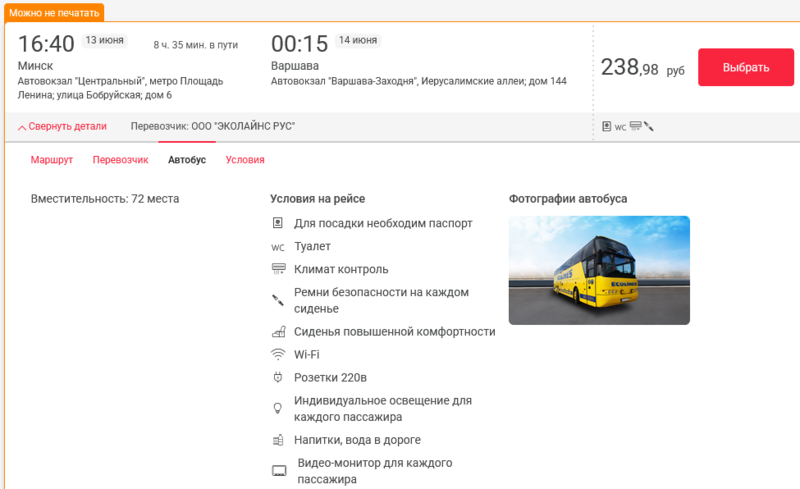Open the Перевозчик tab

point(120,160)
